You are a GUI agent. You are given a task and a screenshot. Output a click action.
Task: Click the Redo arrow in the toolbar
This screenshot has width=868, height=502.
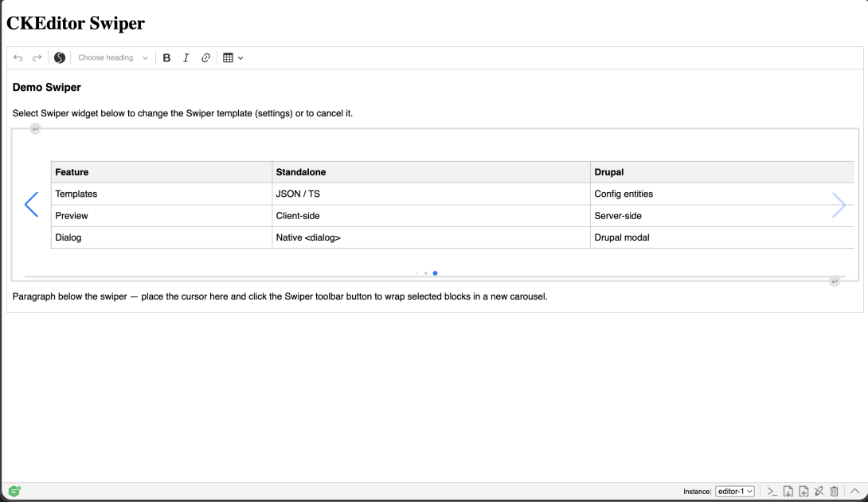37,57
